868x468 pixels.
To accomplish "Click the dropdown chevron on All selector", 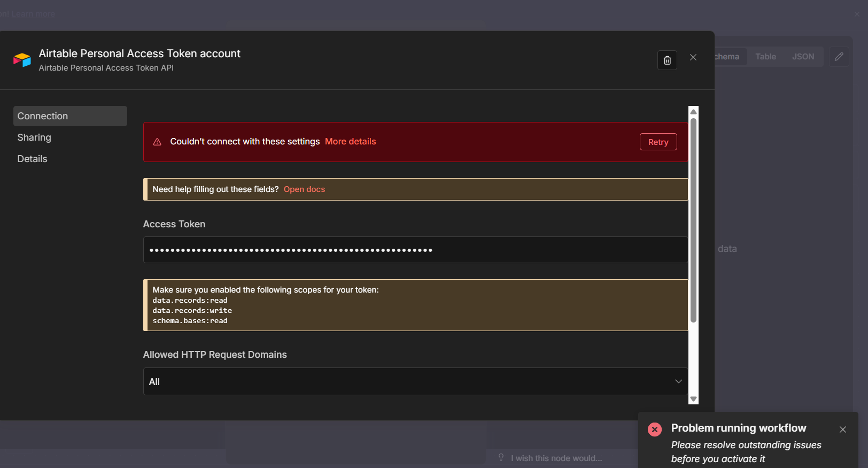I will tap(678, 381).
